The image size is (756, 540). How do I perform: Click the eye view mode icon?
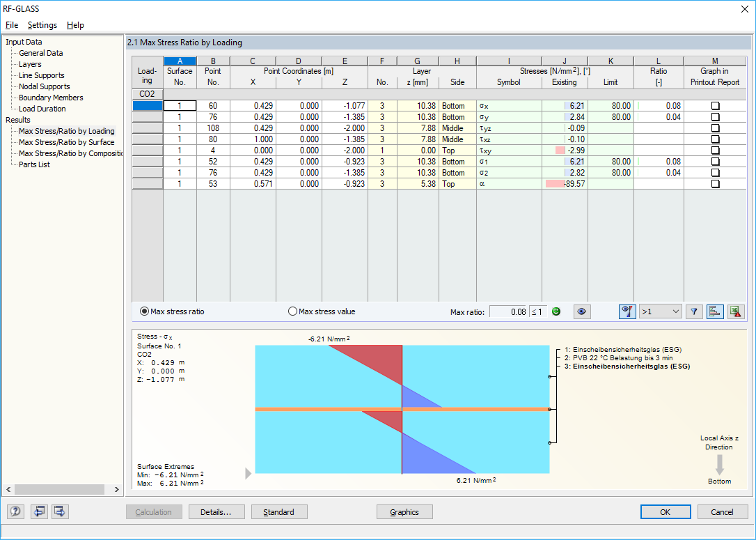(582, 311)
